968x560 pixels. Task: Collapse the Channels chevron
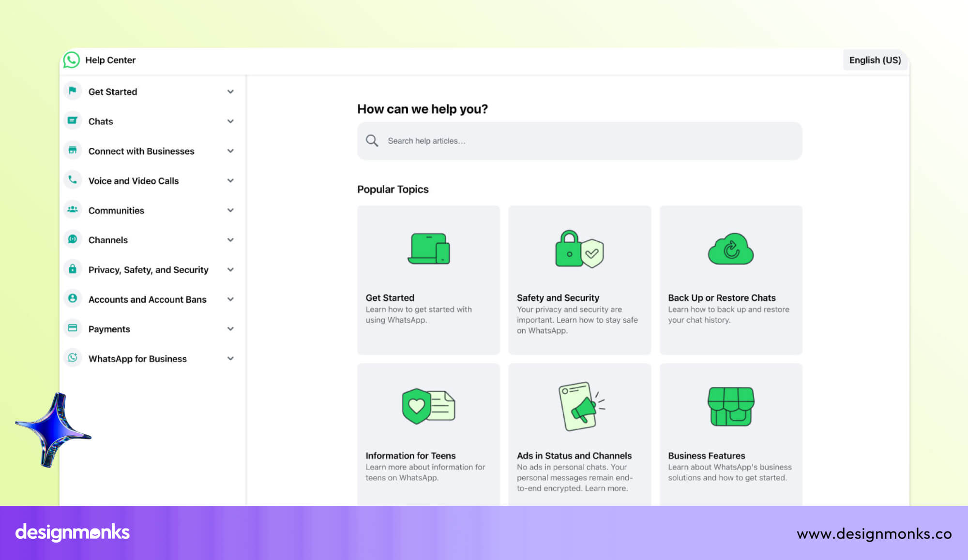pos(231,239)
